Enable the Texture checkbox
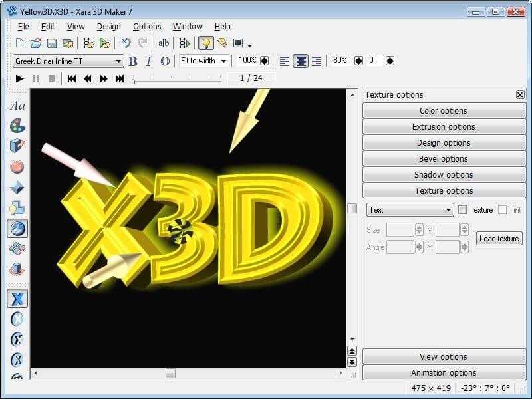This screenshot has height=399, width=532. [462, 210]
